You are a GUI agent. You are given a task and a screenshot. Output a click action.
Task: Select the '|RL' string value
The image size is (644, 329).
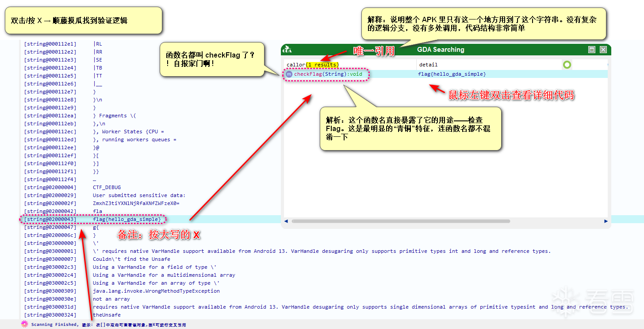[97, 44]
